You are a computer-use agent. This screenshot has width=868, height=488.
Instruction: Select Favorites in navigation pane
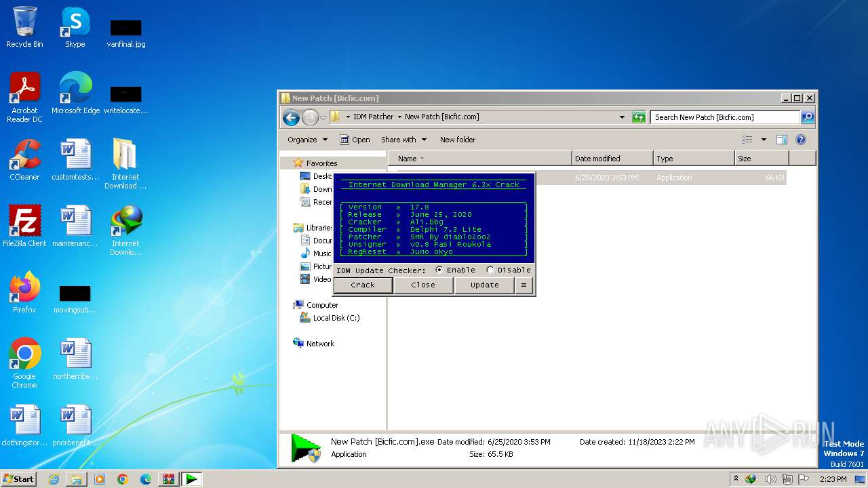[321, 163]
